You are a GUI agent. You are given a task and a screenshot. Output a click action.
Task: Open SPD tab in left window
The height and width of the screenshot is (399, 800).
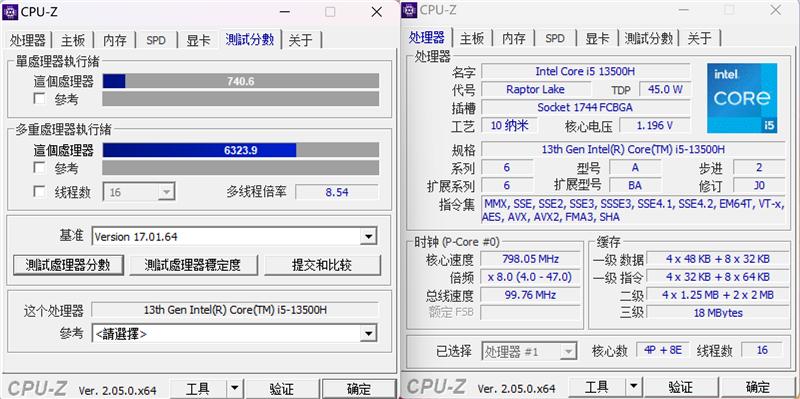click(156, 40)
